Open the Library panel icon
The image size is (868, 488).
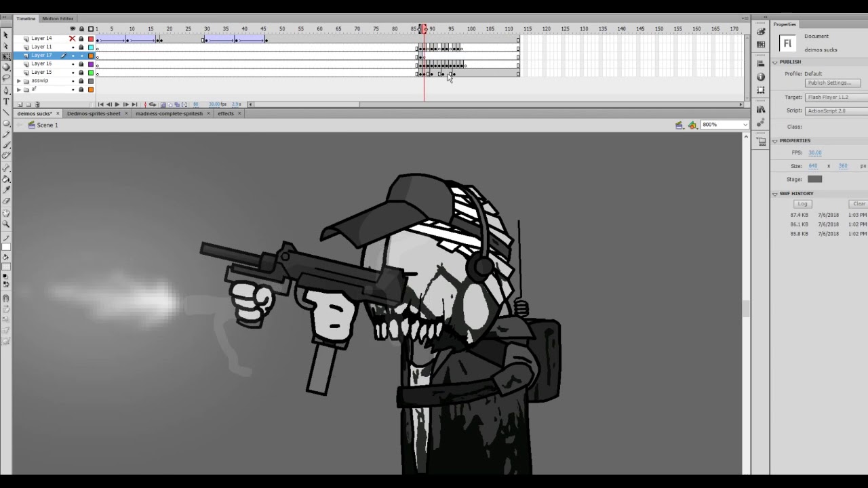[761, 109]
